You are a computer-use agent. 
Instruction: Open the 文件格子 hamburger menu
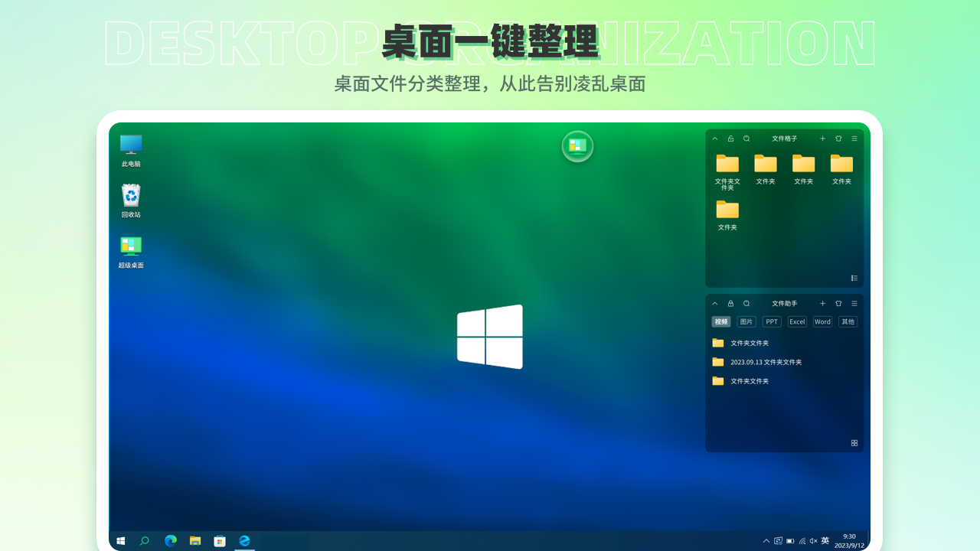click(854, 139)
